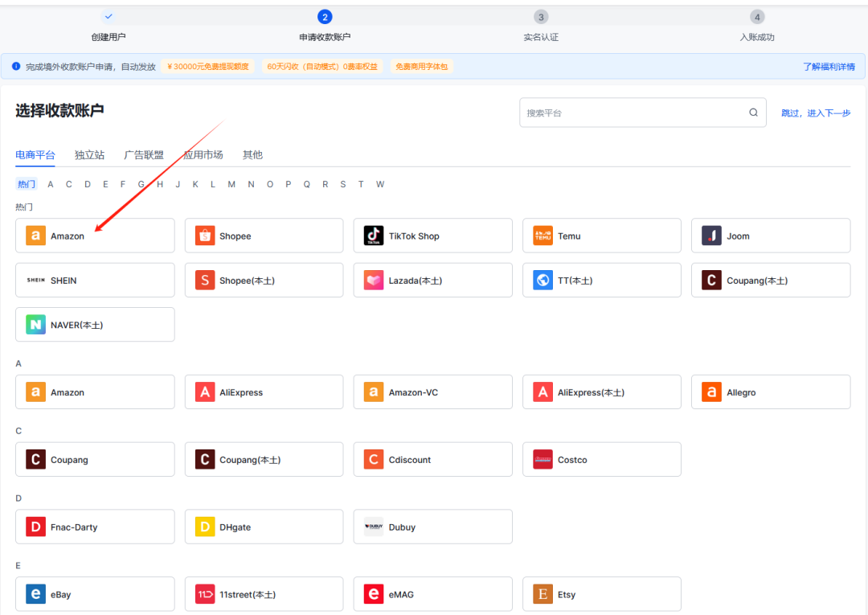Filter platforms by letter E

point(105,184)
